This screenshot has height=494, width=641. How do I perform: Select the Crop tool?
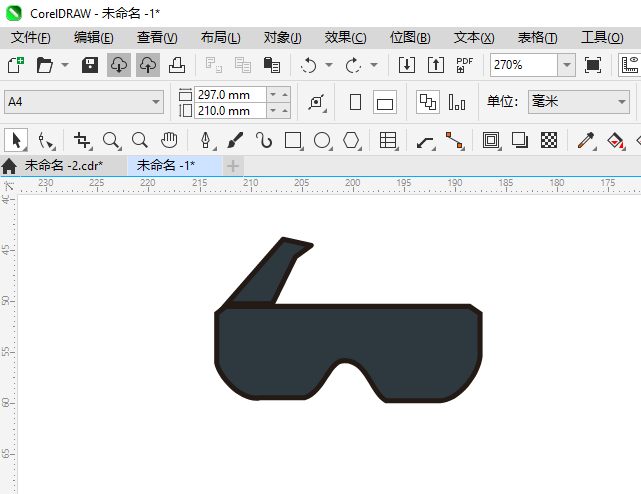[82, 140]
